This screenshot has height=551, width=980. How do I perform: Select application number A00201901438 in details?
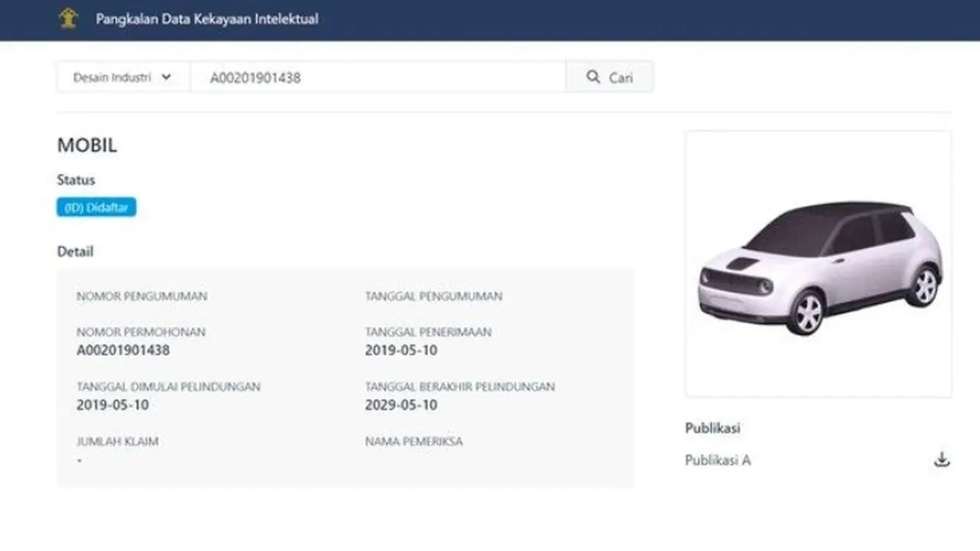tap(123, 350)
